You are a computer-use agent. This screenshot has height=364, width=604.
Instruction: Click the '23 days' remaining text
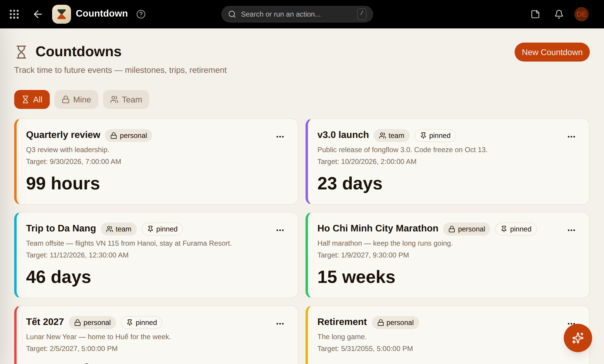350,183
